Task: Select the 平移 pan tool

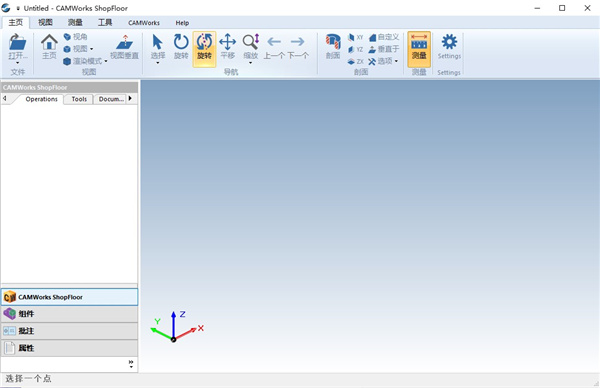Action: click(x=227, y=46)
